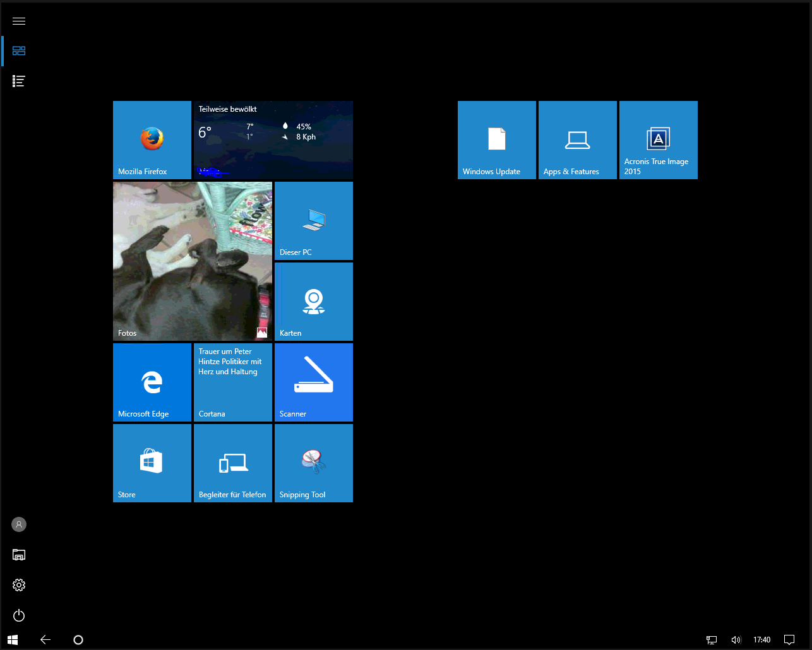
Task: Open the Karten maps tile
Action: 314,302
